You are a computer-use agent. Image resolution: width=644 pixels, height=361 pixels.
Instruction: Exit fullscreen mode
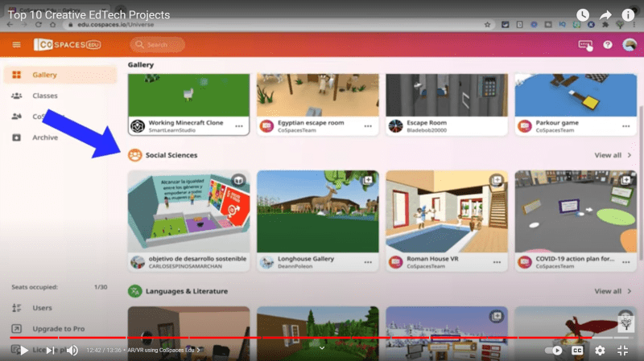click(622, 351)
